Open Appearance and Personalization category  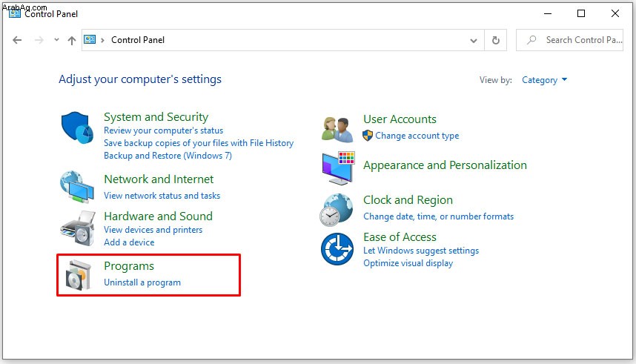tap(445, 165)
